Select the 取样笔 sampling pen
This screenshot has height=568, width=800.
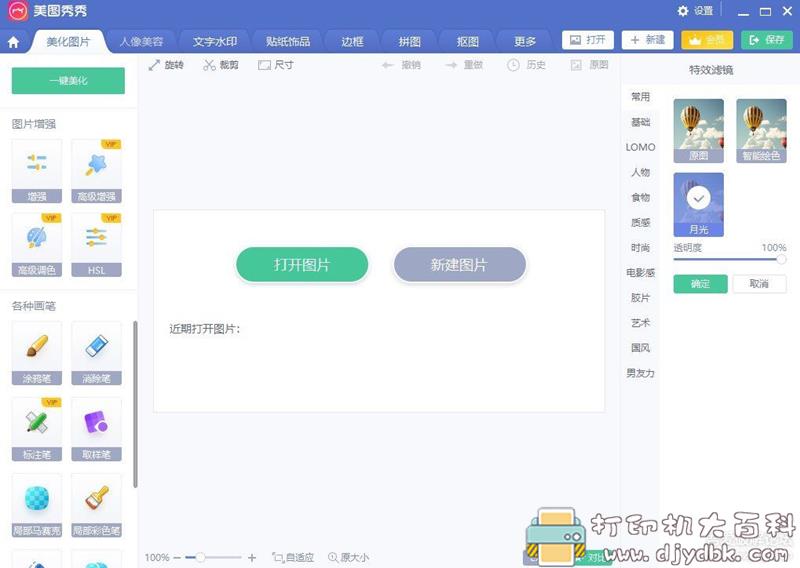pos(96,429)
